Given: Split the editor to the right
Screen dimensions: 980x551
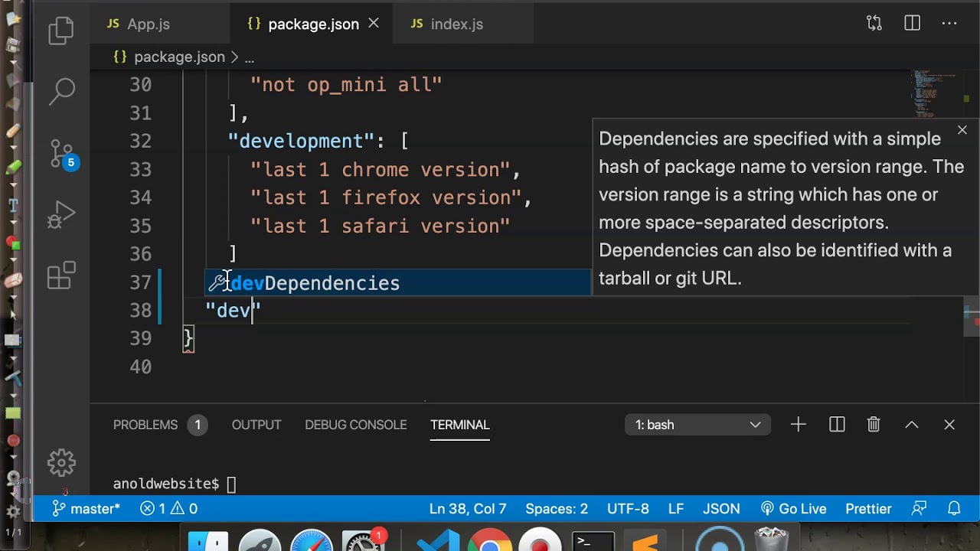Looking at the screenshot, I should point(912,24).
